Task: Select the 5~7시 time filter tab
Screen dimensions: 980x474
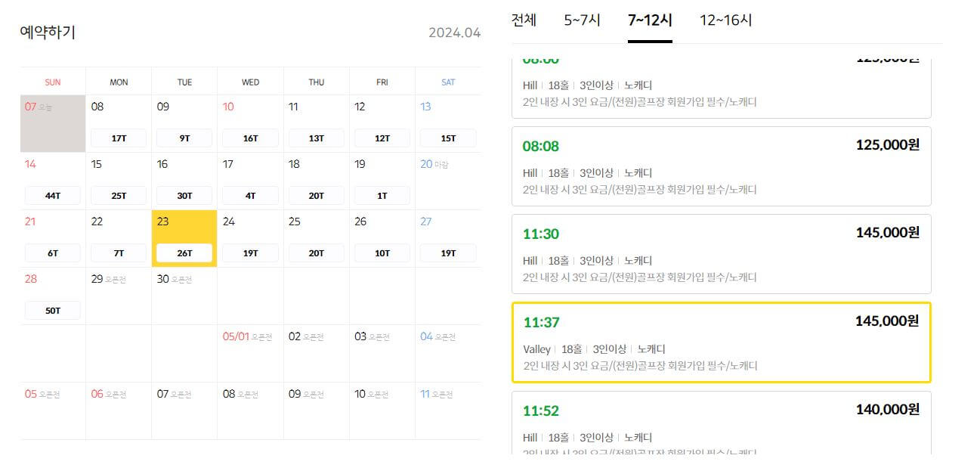Action: pyautogui.click(x=579, y=20)
